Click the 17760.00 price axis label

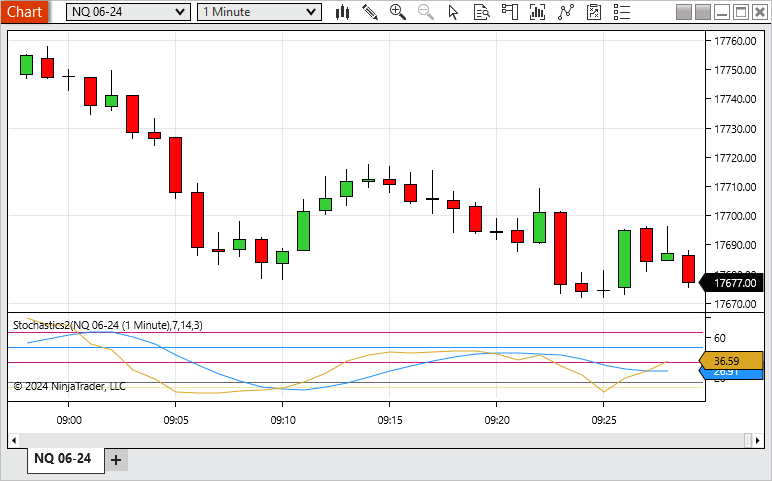(x=735, y=41)
